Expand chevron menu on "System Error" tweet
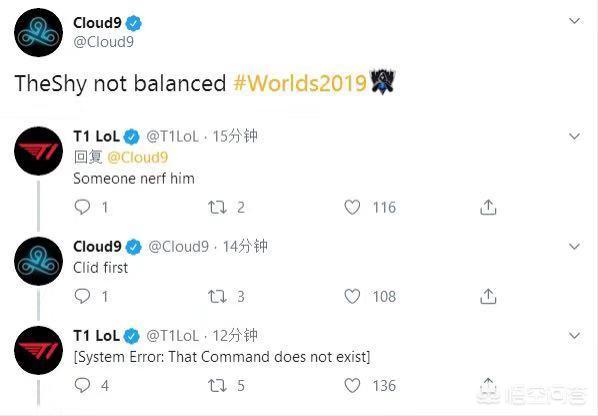 (x=574, y=336)
